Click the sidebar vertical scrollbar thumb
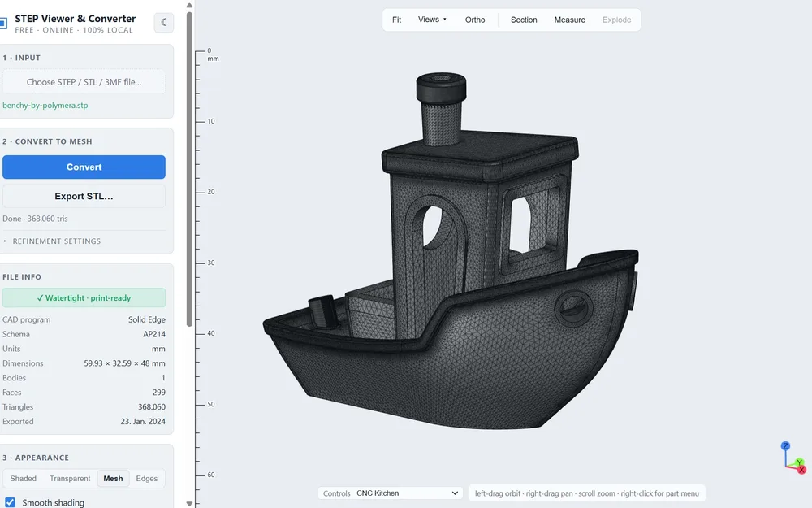Screen dimensions: 812x508 click(x=189, y=168)
